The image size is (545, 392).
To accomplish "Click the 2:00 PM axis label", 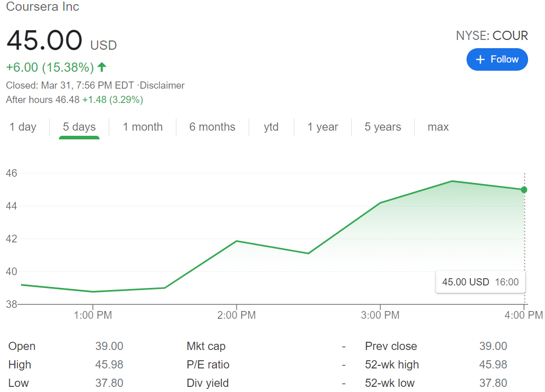I will (236, 315).
